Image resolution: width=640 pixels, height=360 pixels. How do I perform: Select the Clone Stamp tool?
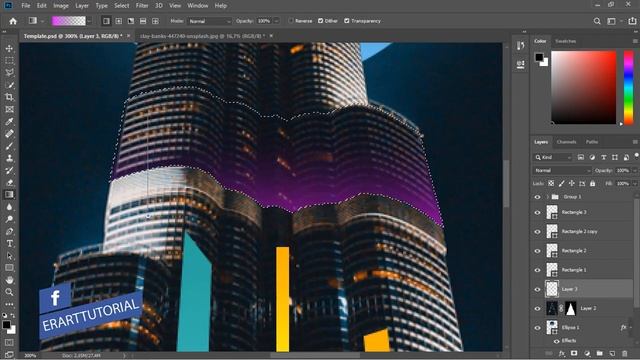[9, 158]
